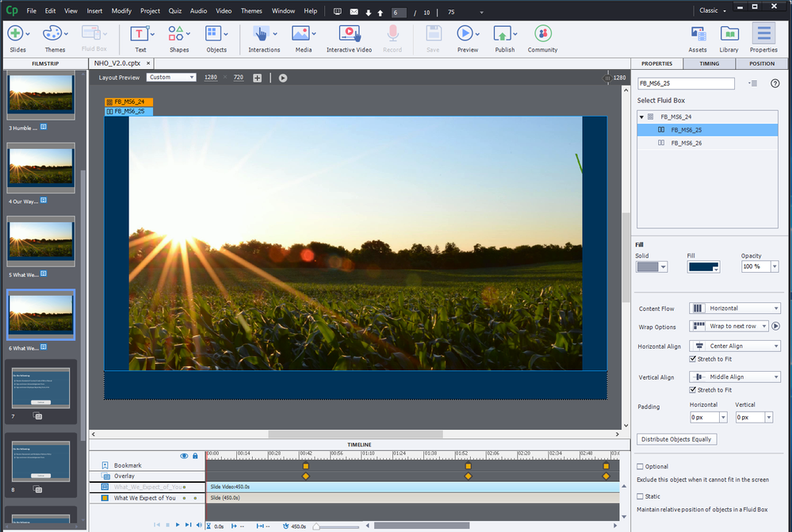Image resolution: width=792 pixels, height=532 pixels.
Task: Open the Library panel
Action: 729,34
